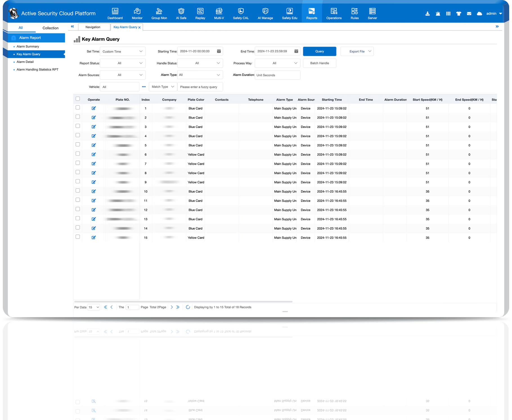Click the Alarm Duration input field

point(277,75)
